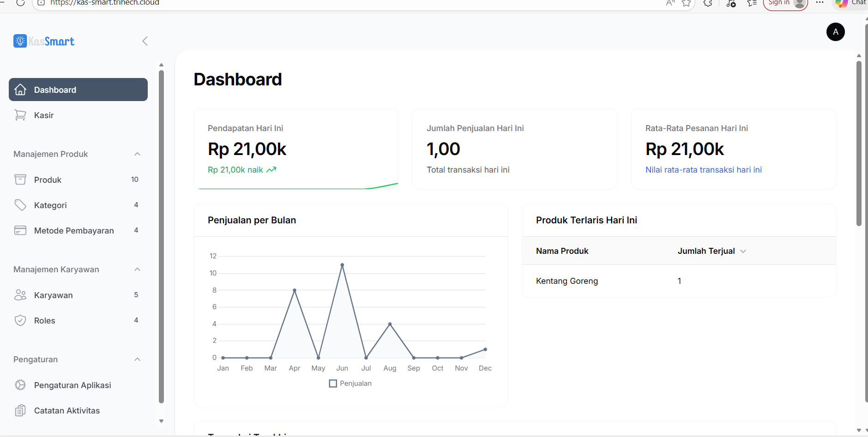Click the Pengaturan Aplikasi gear icon
This screenshot has width=868, height=437.
(x=20, y=385)
